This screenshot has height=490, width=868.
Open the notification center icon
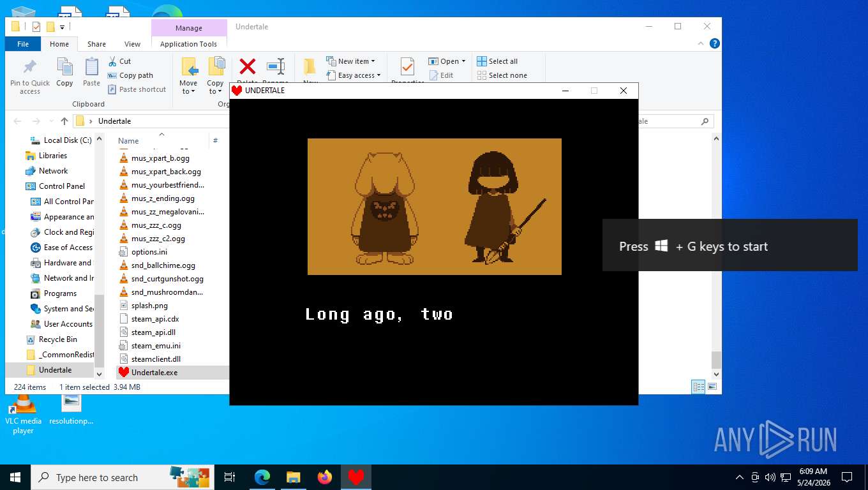[846, 477]
